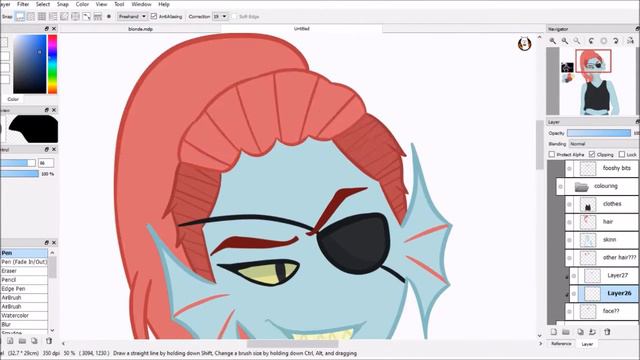Select the crisscross grid snap icon

pos(42,17)
